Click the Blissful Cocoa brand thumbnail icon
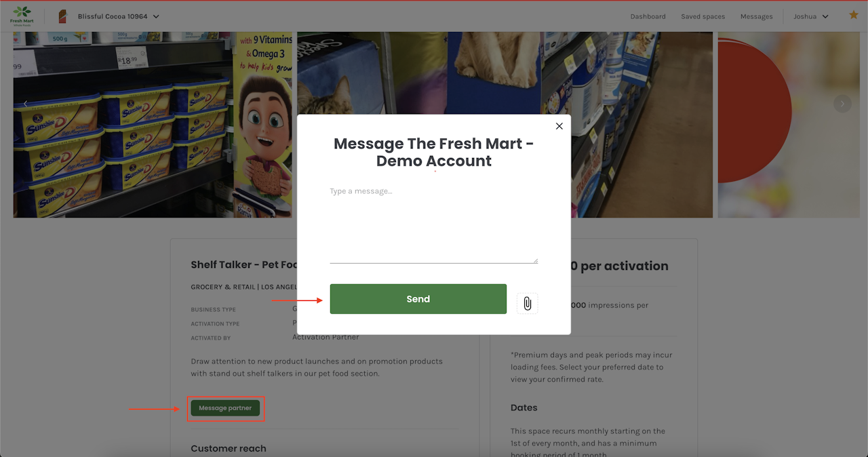This screenshot has width=868, height=457. pos(62,16)
